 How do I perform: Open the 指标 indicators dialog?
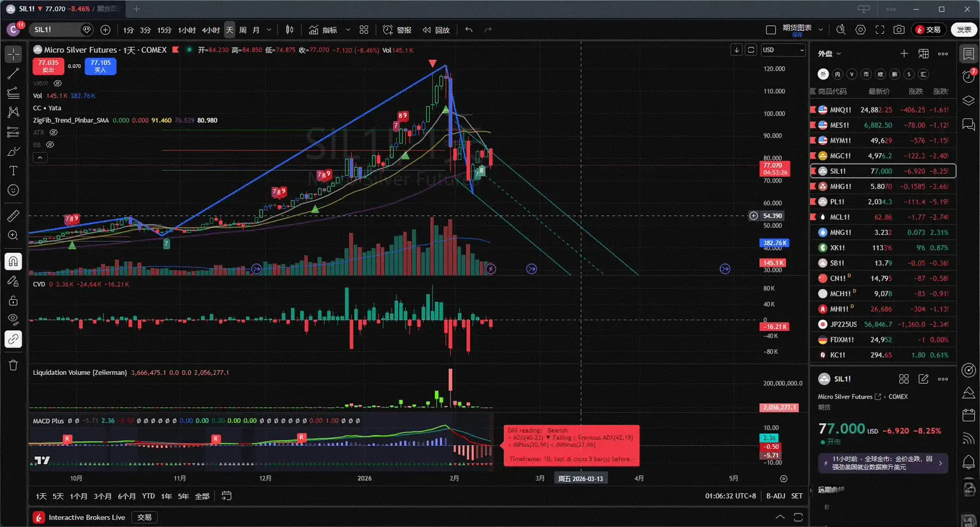coord(324,30)
